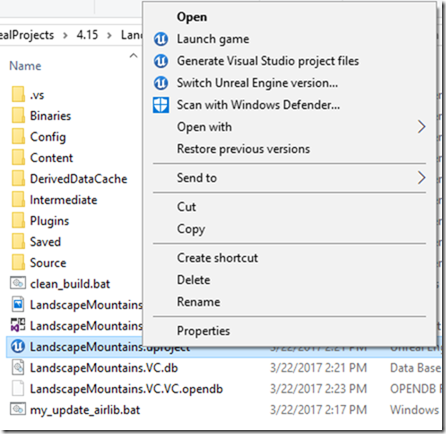Choose Delete in the context menu
The height and width of the screenshot is (434, 446).
coord(193,280)
